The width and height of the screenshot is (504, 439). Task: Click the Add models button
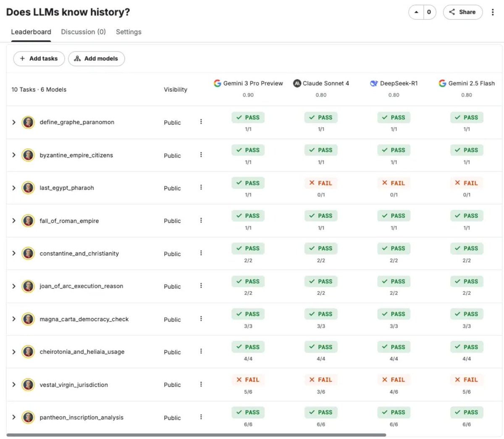[96, 58]
